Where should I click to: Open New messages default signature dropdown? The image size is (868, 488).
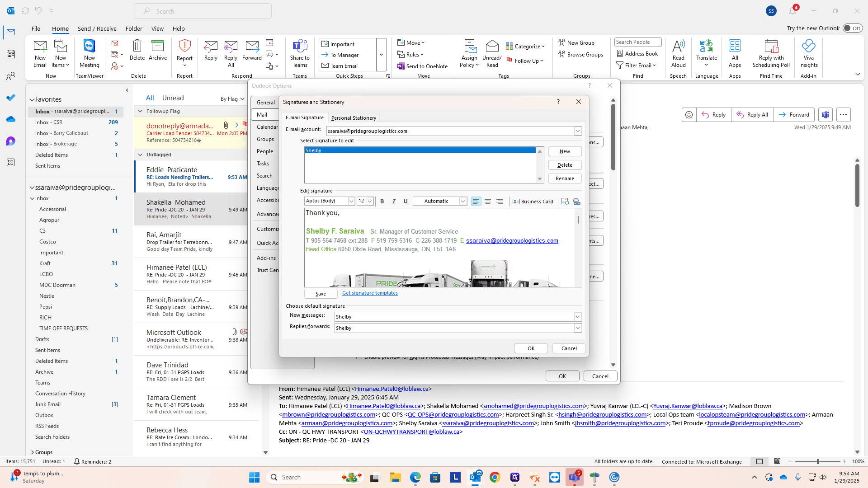pyautogui.click(x=578, y=317)
